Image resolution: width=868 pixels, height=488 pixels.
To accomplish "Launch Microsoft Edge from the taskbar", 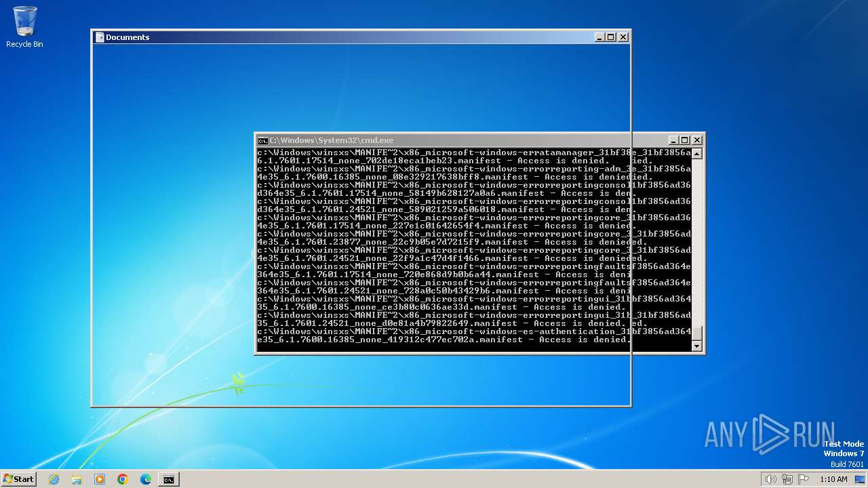I will pyautogui.click(x=146, y=479).
